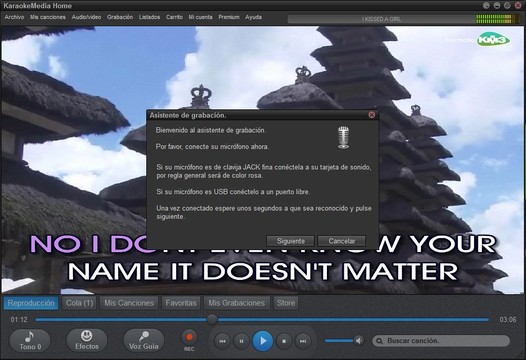Open the Listados menu
This screenshot has height=360, width=526.
point(149,17)
